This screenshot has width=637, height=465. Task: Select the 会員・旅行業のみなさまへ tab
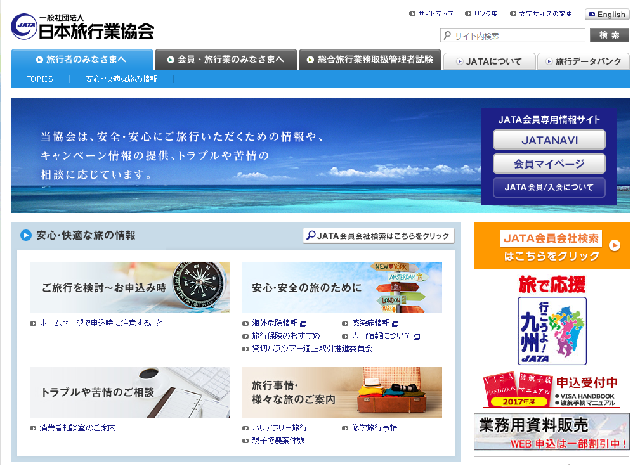click(x=226, y=60)
